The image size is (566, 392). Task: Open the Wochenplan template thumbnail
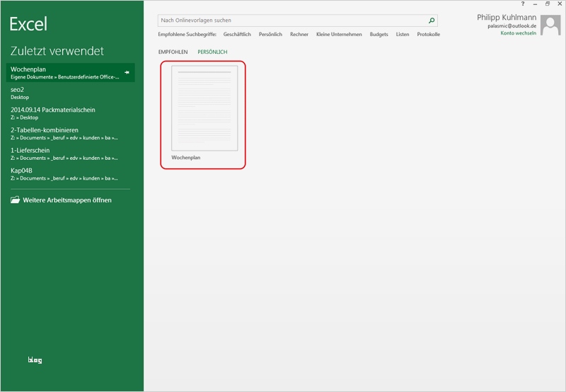[204, 108]
